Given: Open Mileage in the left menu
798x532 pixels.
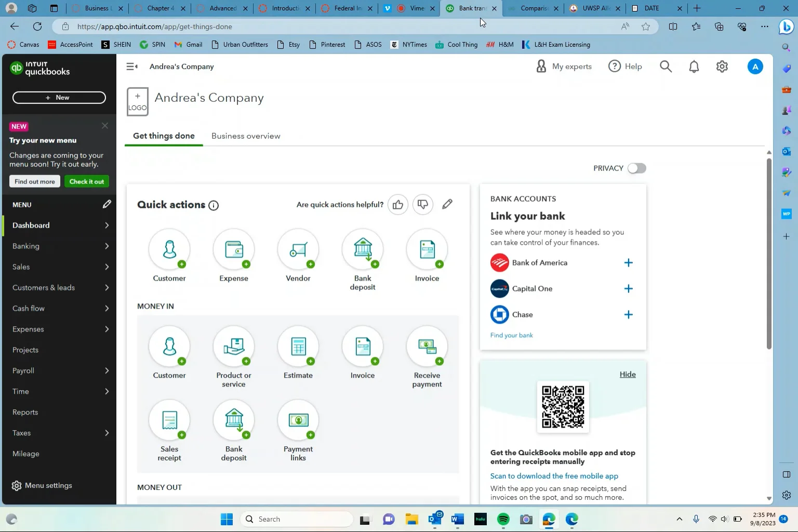Looking at the screenshot, I should pos(26,454).
